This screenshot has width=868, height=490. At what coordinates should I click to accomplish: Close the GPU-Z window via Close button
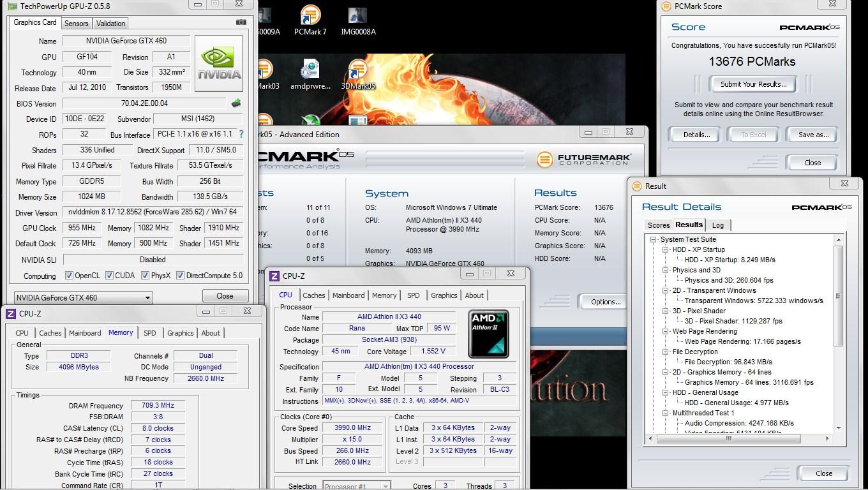click(x=225, y=296)
